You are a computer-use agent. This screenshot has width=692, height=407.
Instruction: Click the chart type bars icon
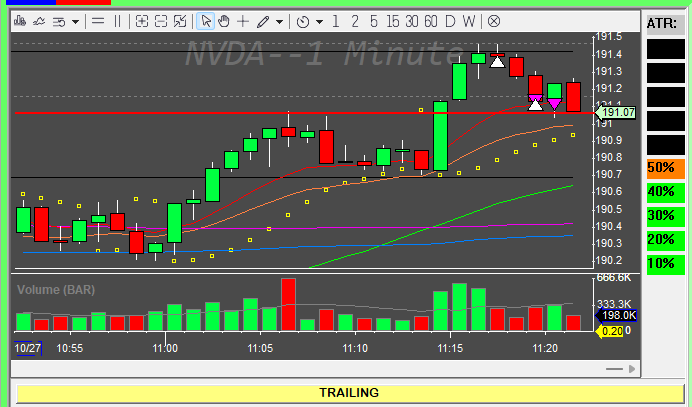point(20,21)
